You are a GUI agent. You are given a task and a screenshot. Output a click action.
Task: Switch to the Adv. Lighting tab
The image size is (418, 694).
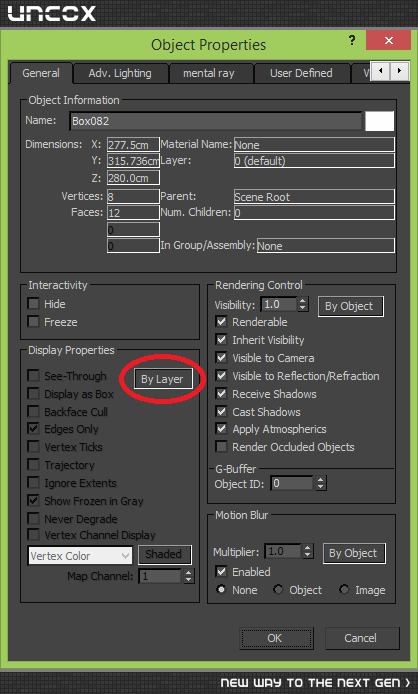tap(120, 73)
